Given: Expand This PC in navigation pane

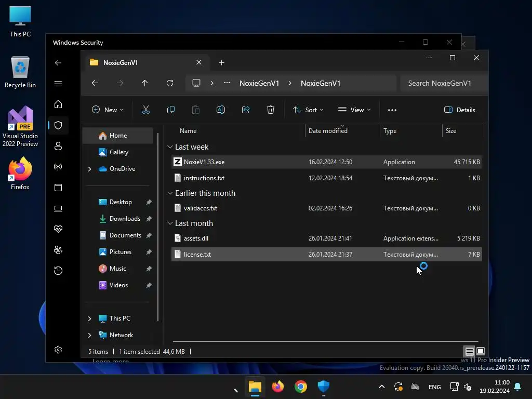Looking at the screenshot, I should coord(89,318).
